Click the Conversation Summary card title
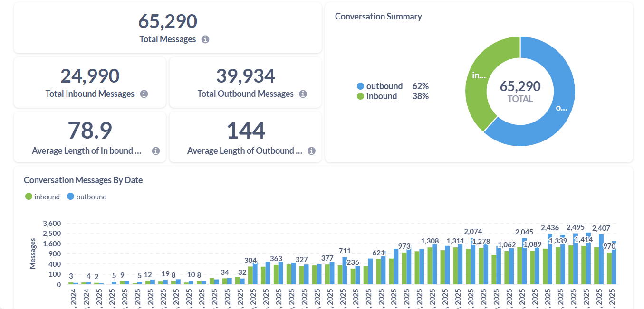The image size is (644, 309). coord(378,16)
